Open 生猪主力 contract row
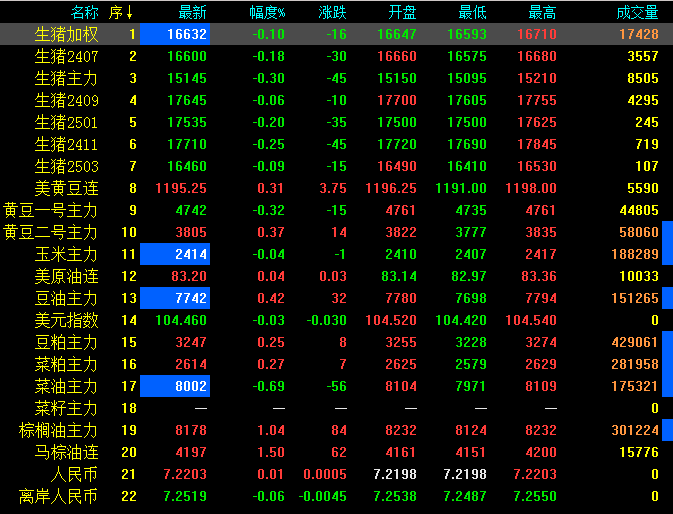The height and width of the screenshot is (514, 673). coord(66,78)
